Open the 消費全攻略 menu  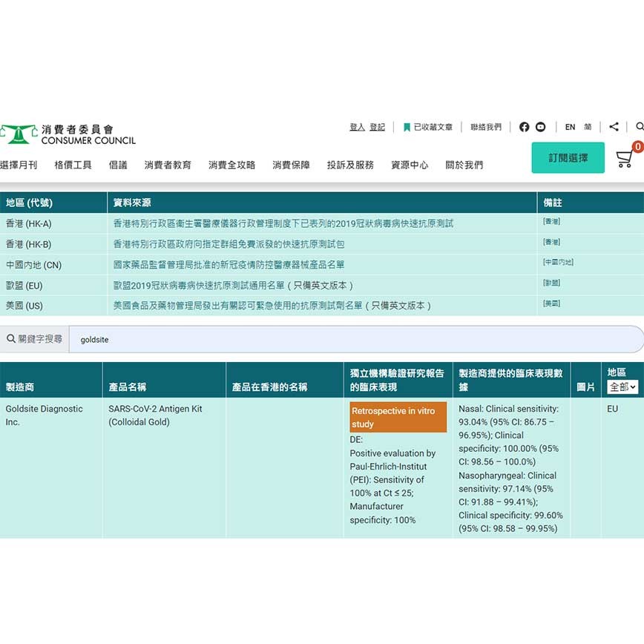[231, 165]
